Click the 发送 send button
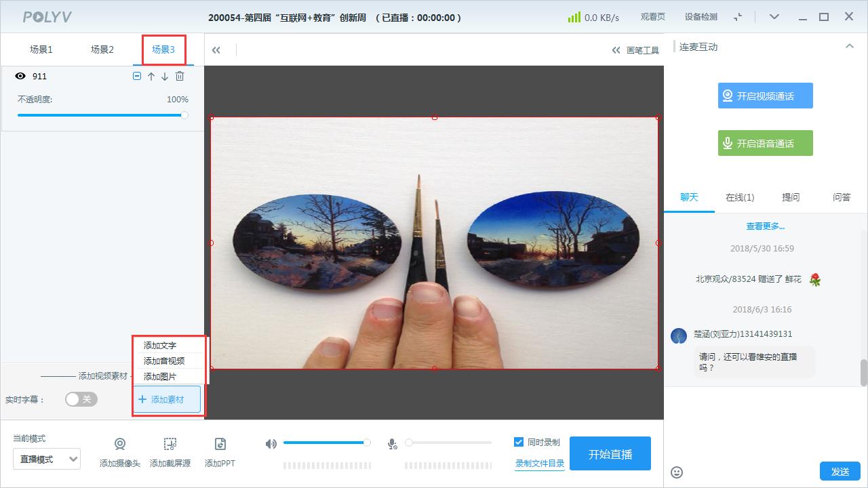This screenshot has width=868, height=488. click(840, 471)
